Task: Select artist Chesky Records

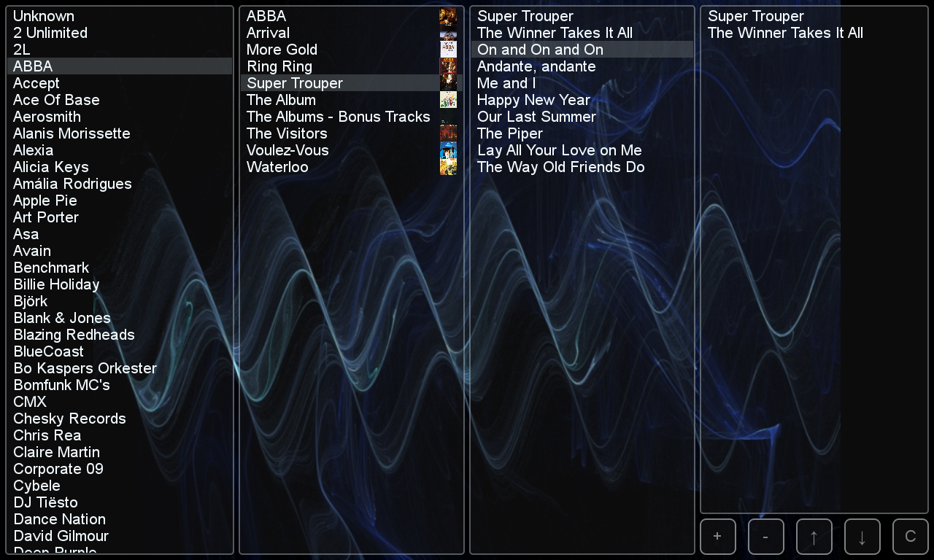Action: (120, 419)
